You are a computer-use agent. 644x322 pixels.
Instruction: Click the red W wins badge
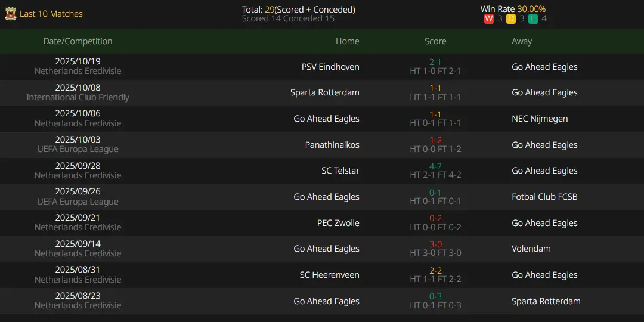pyautogui.click(x=489, y=18)
